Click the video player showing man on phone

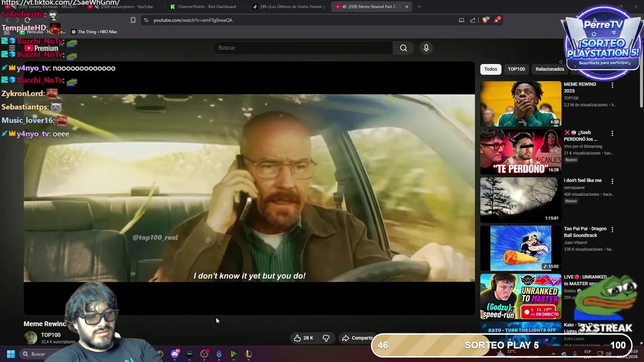coord(249,188)
